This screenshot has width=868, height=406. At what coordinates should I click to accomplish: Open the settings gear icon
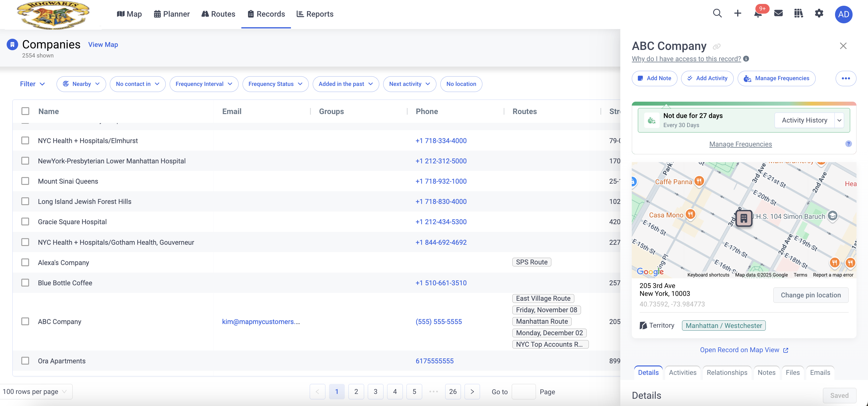[x=819, y=14]
